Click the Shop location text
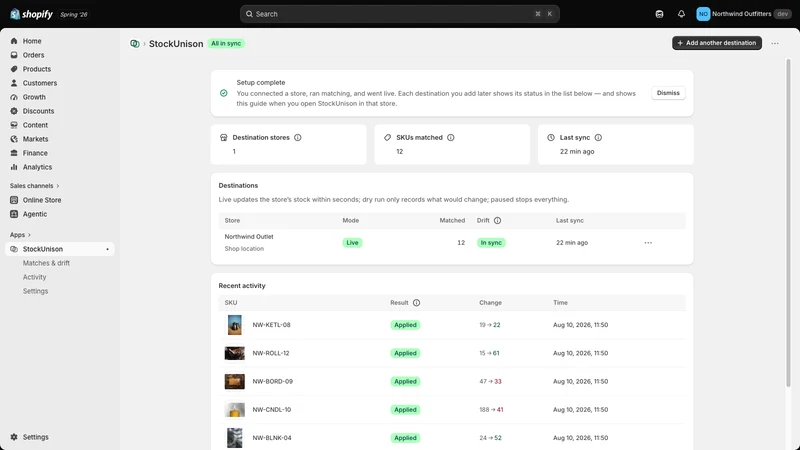The width and height of the screenshot is (800, 450). click(244, 249)
